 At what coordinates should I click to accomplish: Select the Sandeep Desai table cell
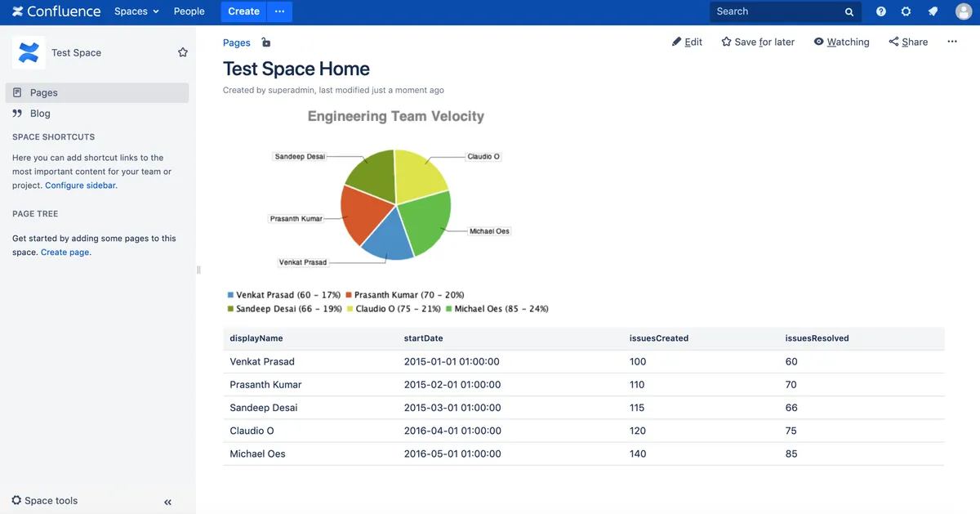click(x=310, y=408)
